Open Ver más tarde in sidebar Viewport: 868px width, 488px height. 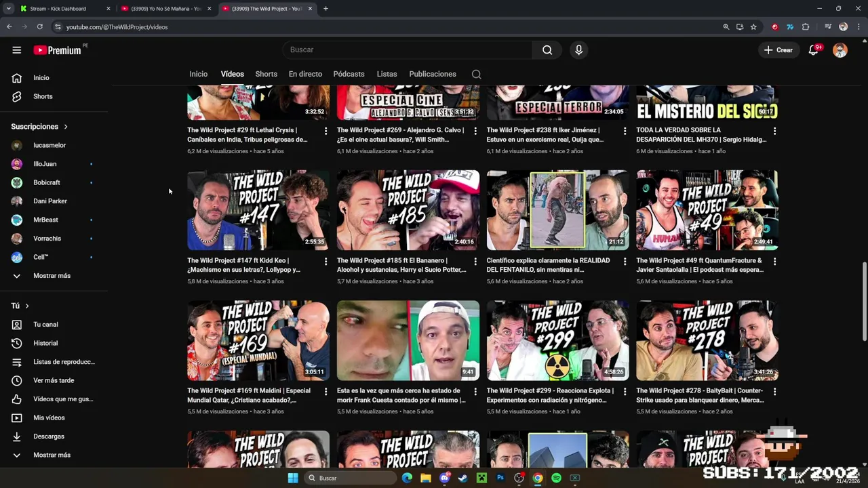click(x=54, y=380)
